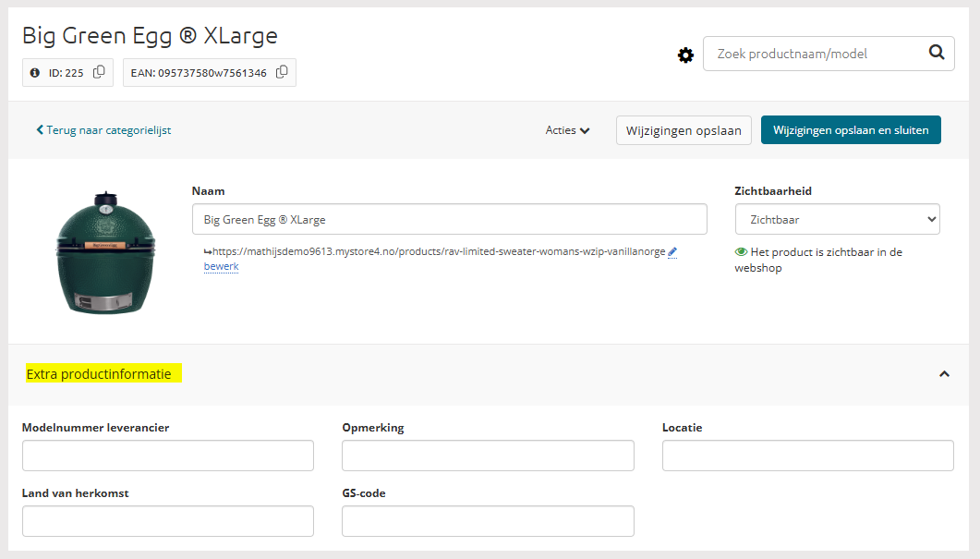980x559 pixels.
Task: Click the GS-code input field
Action: [x=488, y=521]
